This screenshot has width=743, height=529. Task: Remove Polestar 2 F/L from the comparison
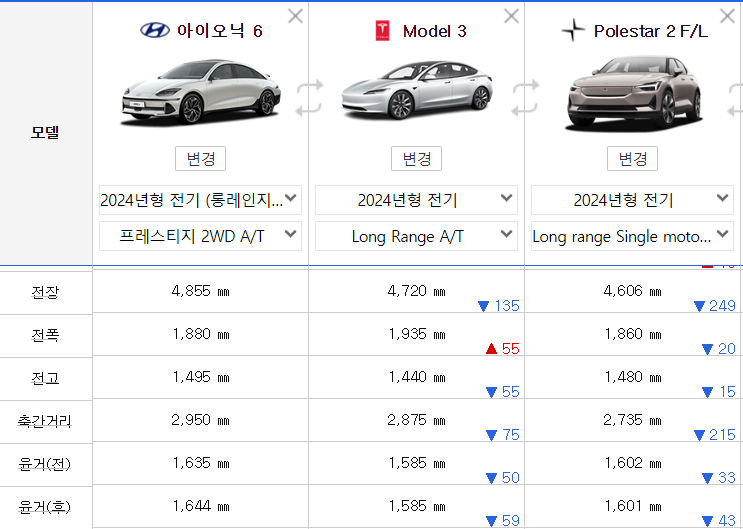tap(727, 16)
